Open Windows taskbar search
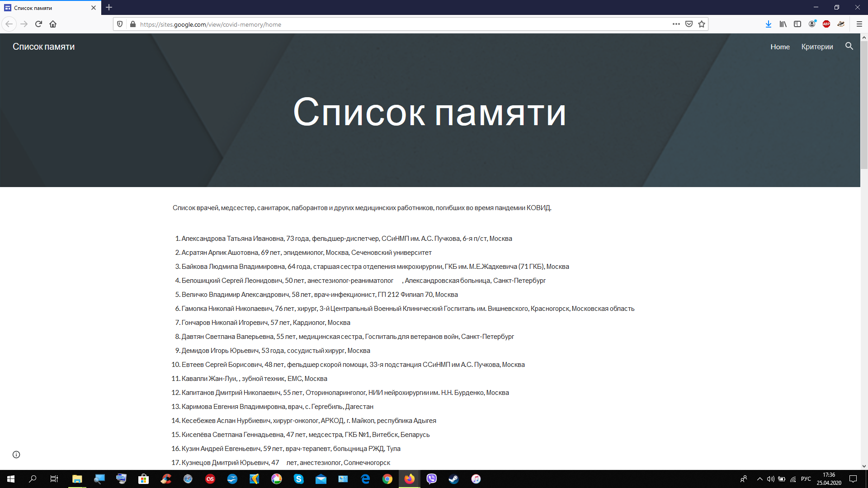 (33, 479)
